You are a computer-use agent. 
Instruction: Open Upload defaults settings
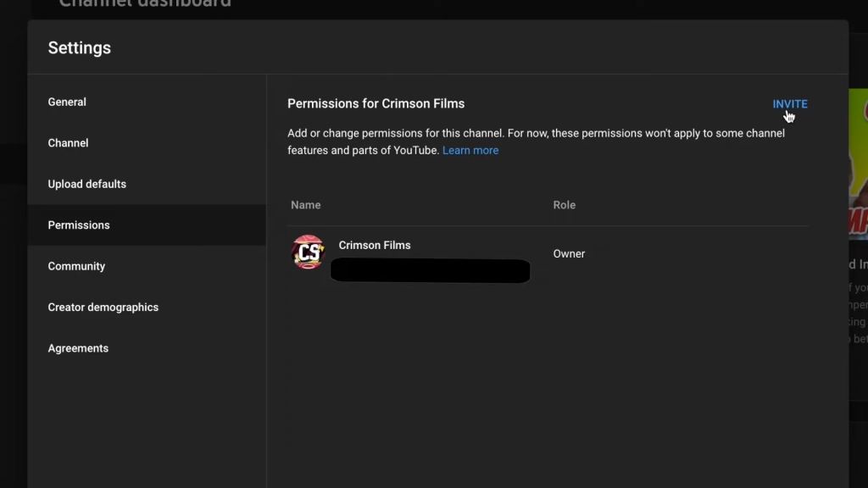tap(86, 184)
